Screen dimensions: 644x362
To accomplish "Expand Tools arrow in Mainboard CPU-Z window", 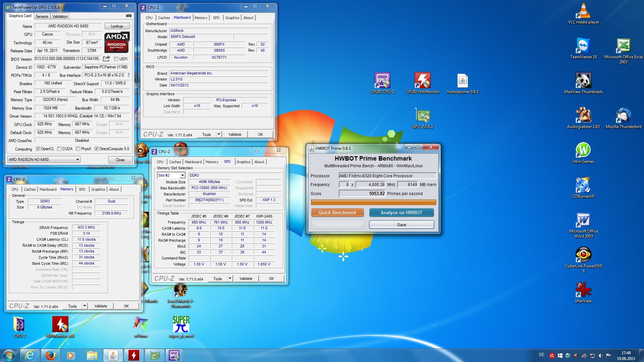I will click(x=219, y=134).
